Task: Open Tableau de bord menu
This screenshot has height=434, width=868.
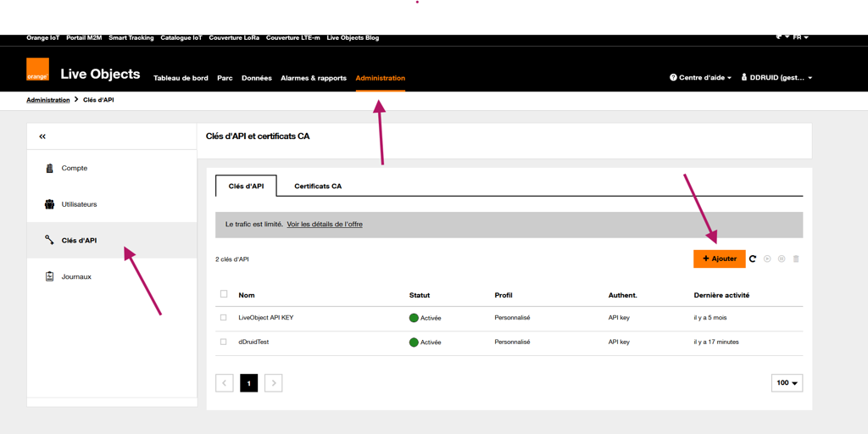Action: click(181, 78)
